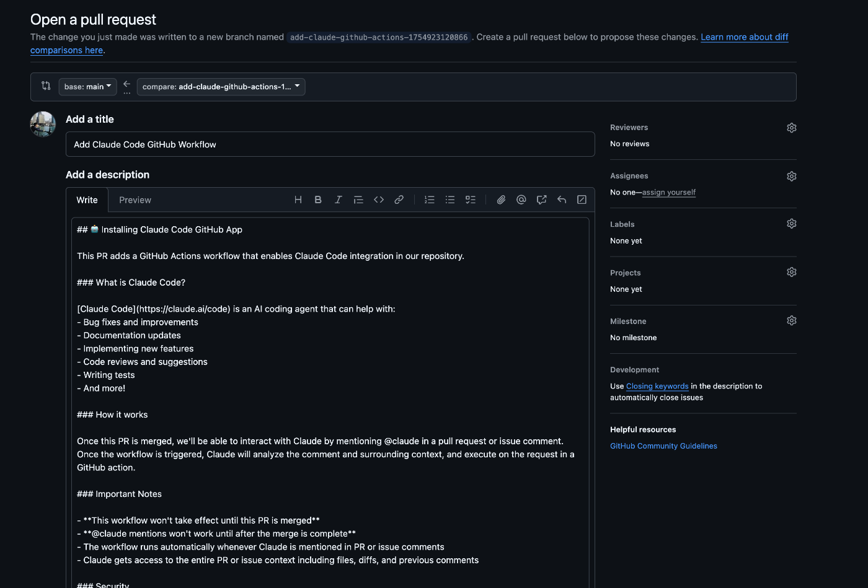Viewport: 868px width, 588px height.
Task: Click inside the description text area
Action: coord(330,403)
